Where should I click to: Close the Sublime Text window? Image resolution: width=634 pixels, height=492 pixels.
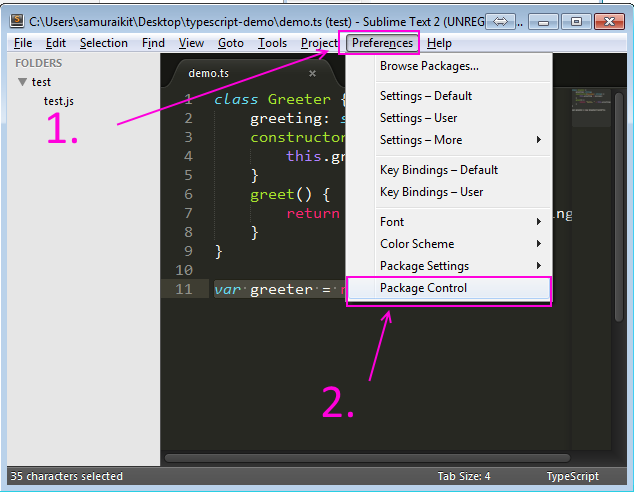click(x=609, y=21)
